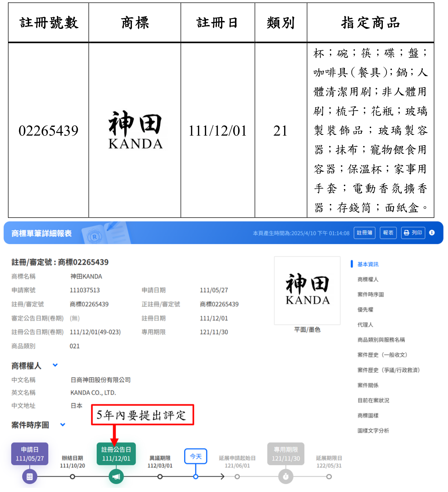Click the 延展申請起始日 121/06/01 timeline node
Image resolution: width=448 pixels, height=492 pixels.
[x=237, y=477]
